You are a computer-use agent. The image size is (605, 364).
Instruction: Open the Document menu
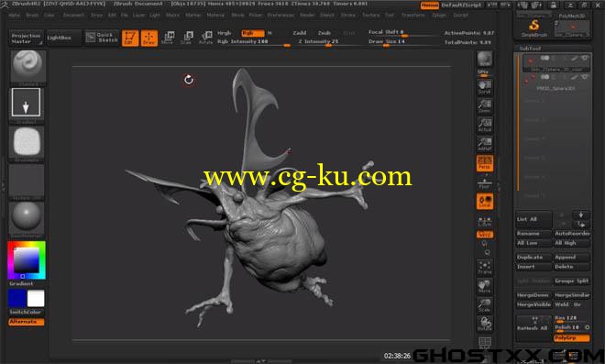[73, 16]
